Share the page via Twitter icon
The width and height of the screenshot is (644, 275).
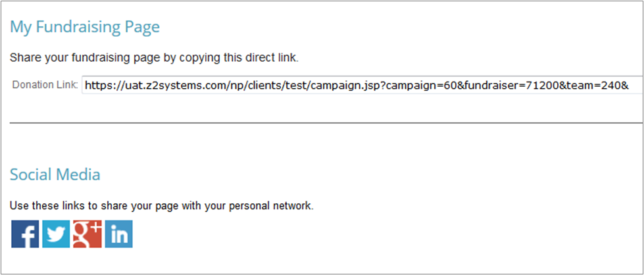[x=56, y=234]
